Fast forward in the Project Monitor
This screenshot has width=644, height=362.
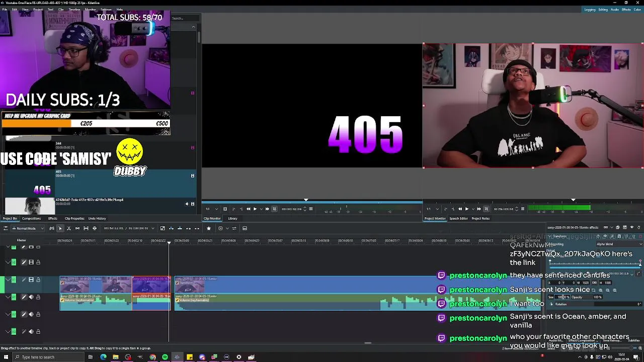pyautogui.click(x=479, y=209)
